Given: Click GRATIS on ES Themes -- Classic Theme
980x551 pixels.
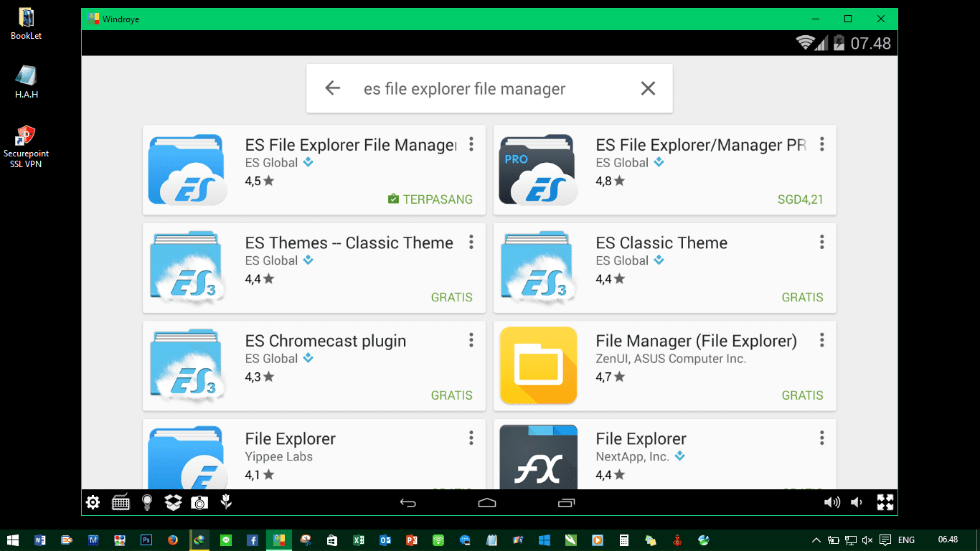Looking at the screenshot, I should tap(452, 297).
